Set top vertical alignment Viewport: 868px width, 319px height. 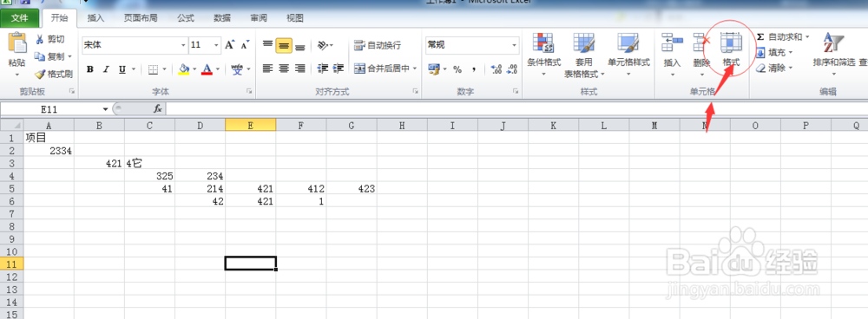click(x=268, y=45)
